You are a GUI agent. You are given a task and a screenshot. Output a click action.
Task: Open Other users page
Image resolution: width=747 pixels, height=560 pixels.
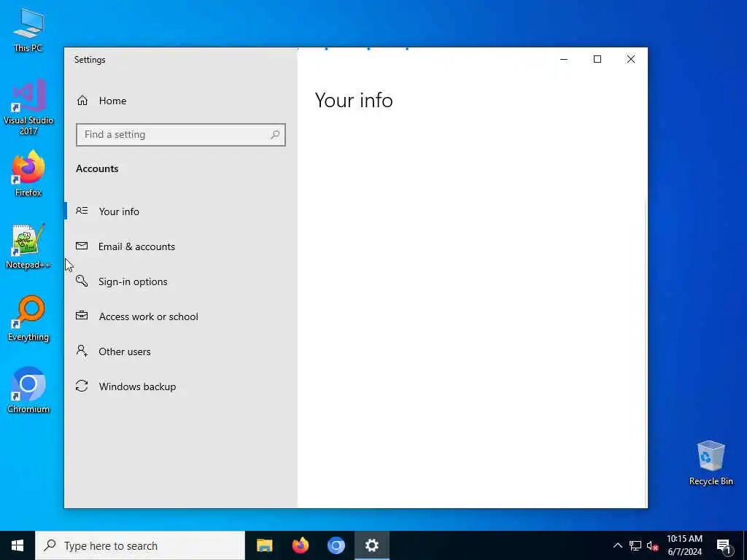pos(181,351)
